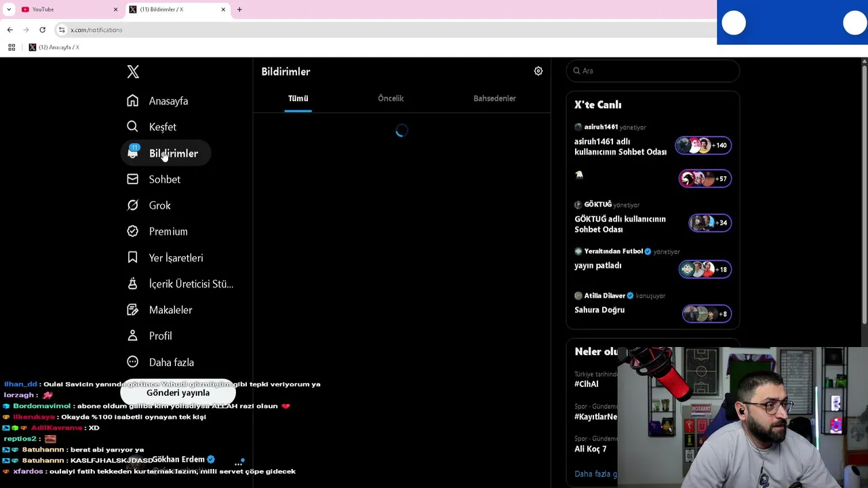Select the Bildirimler / X browser tab
Screen dimensions: 868x488
pyautogui.click(x=178, y=9)
